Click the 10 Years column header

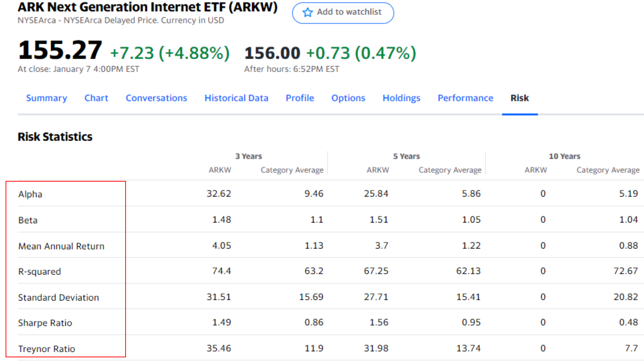tap(564, 156)
